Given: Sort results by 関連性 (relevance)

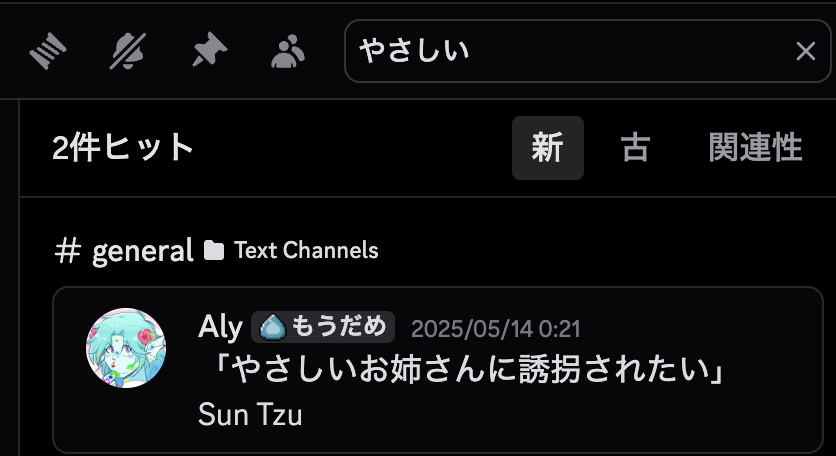Looking at the screenshot, I should 755,148.
